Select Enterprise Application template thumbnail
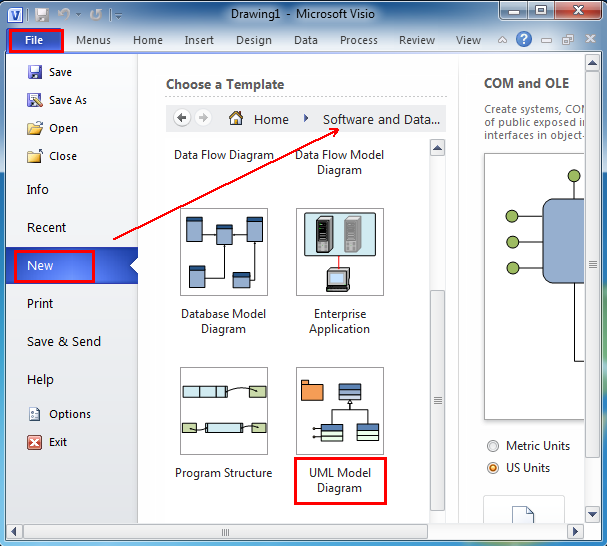 click(340, 252)
